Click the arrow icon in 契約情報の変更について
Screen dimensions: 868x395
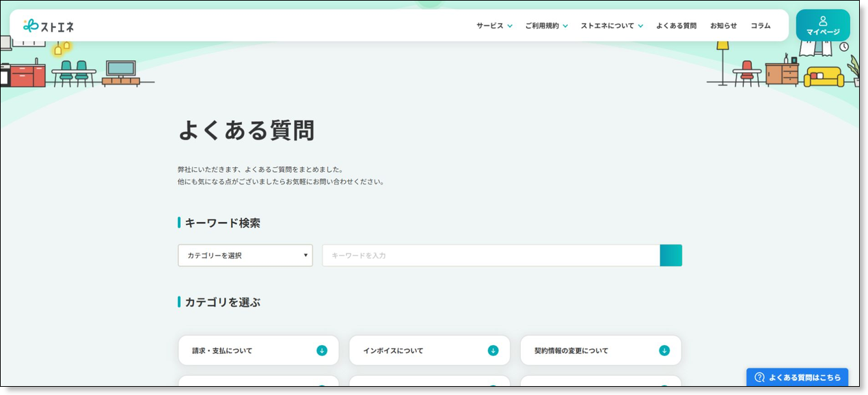[664, 351]
